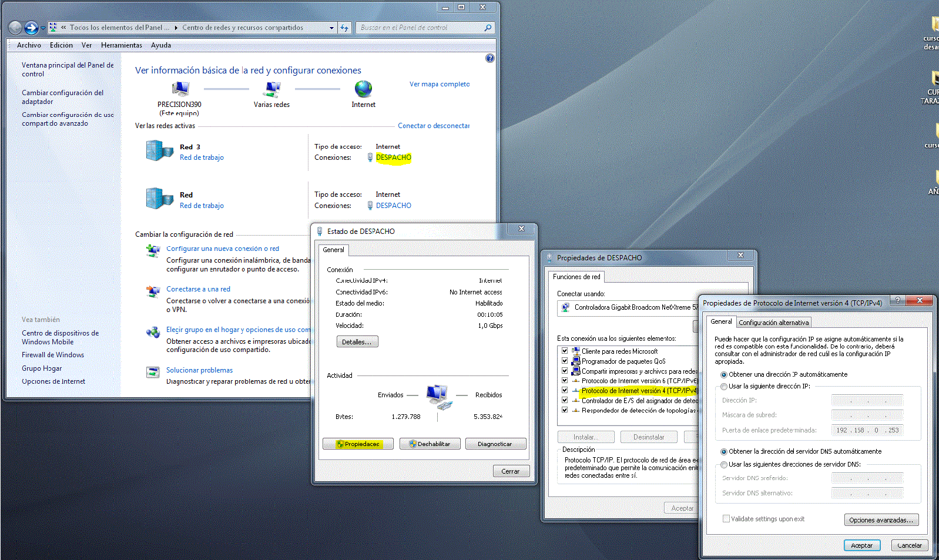This screenshot has height=560, width=939.
Task: Click the activity computers icon in Estado de DESPACHO
Action: [x=440, y=397]
